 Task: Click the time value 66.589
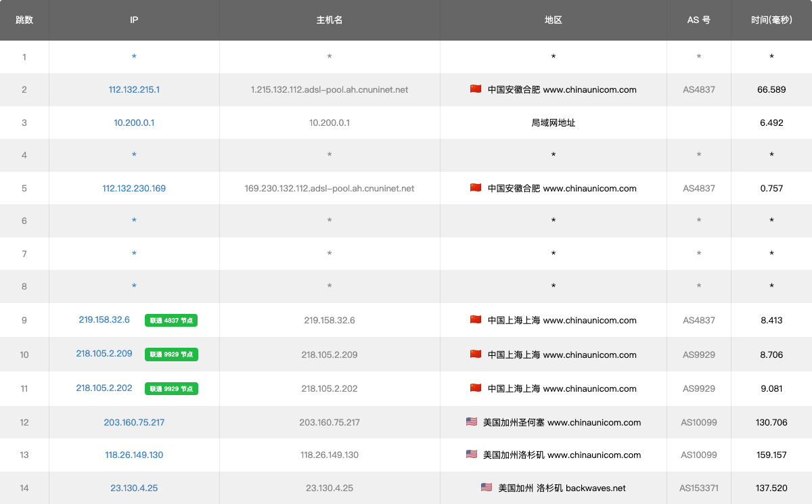tap(771, 89)
